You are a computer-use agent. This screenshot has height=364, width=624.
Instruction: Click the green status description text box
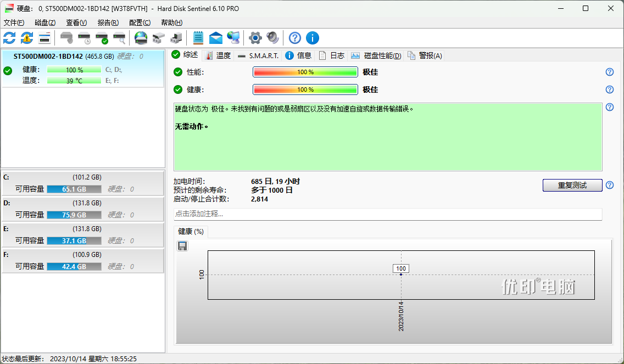(388, 137)
